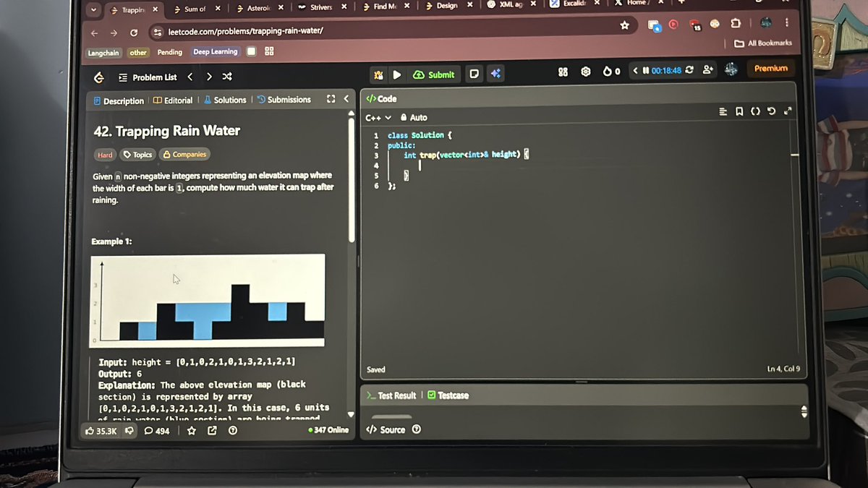Click the description panel scrollbar
The image size is (868, 488).
[352, 181]
